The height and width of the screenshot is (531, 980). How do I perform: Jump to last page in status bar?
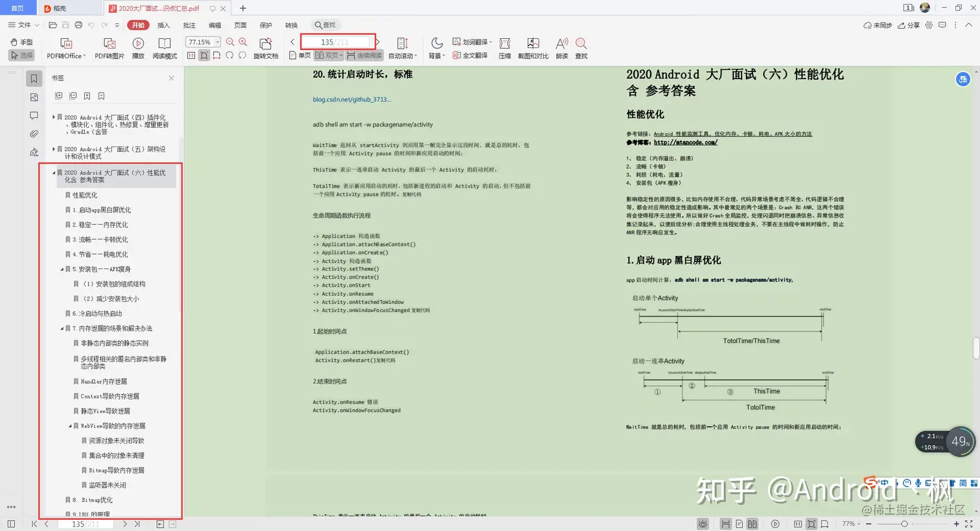click(137, 524)
